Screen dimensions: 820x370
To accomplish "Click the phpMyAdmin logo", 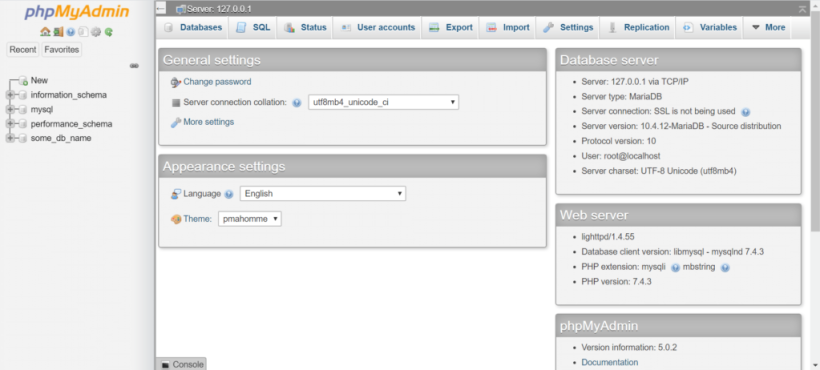I will [77, 13].
